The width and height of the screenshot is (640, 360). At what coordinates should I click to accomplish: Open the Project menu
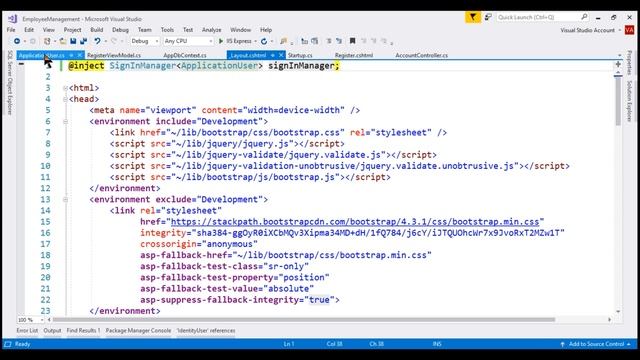(x=72, y=30)
